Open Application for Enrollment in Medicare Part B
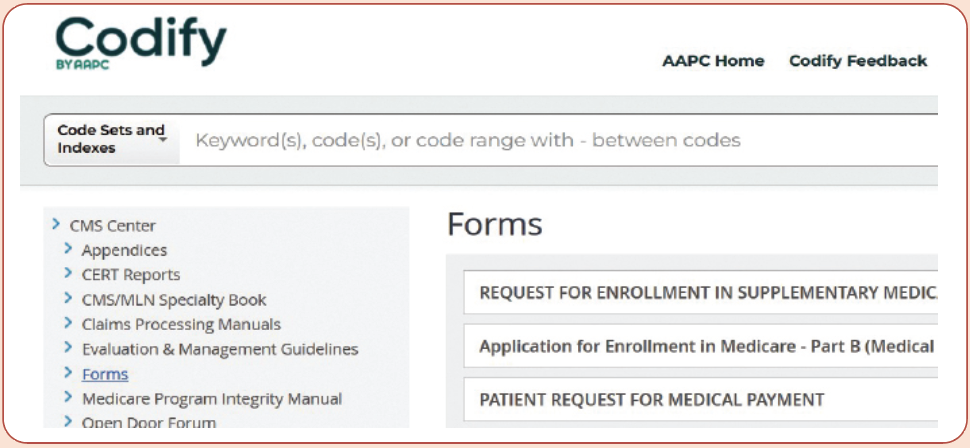 700,346
